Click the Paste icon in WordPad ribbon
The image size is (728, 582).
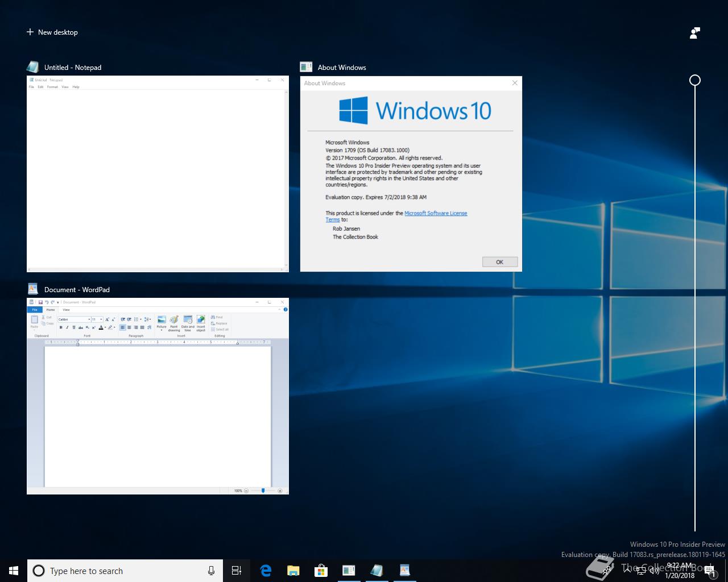(35, 321)
